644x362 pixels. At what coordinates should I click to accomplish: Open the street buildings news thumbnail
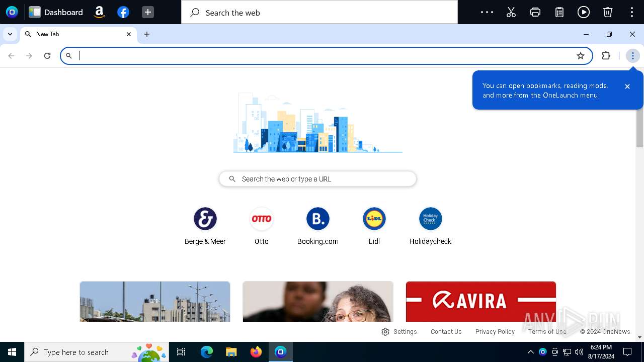pos(155,302)
